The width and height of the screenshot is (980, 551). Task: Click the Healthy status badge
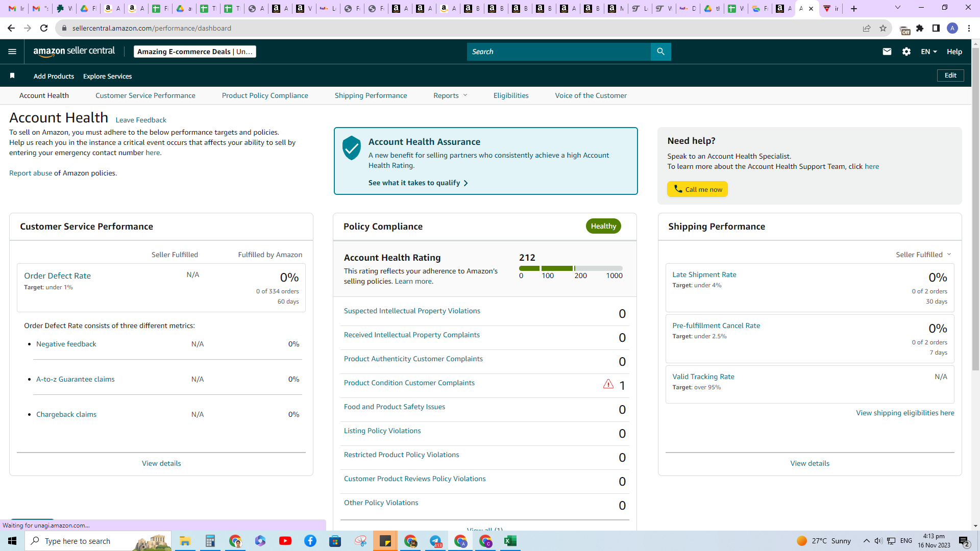(603, 226)
